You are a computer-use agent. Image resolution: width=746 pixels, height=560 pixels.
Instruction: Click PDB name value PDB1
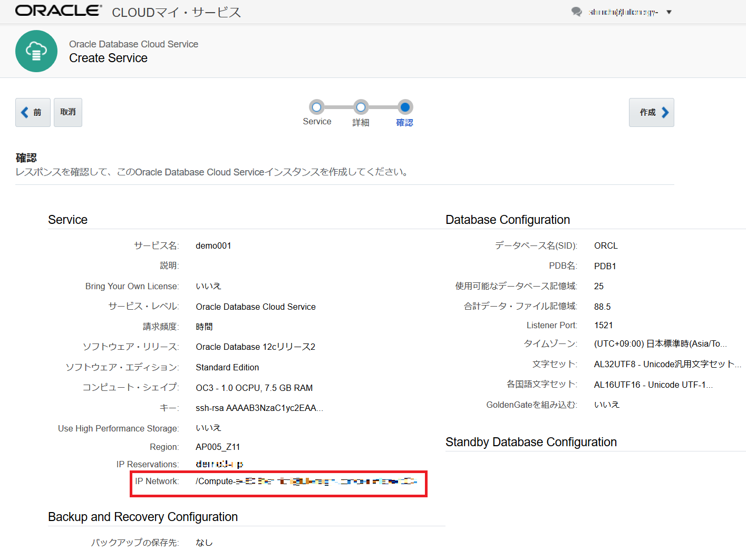pos(605,266)
